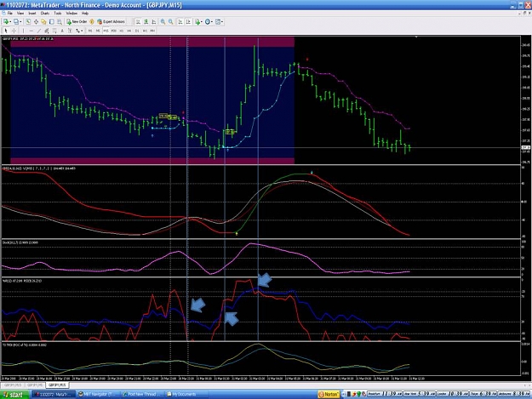Click the Profiles toolbar icon
The height and width of the screenshot is (399, 532).
click(x=16, y=22)
